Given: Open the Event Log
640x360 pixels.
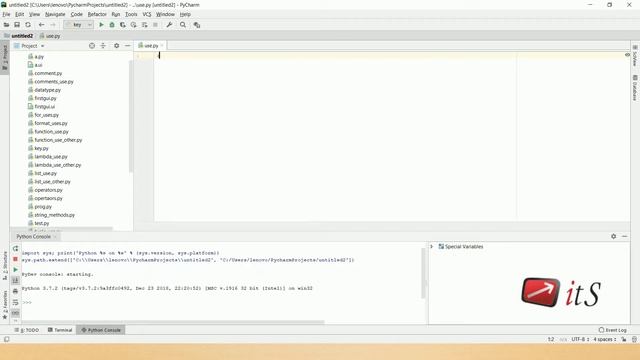Looking at the screenshot, I should pyautogui.click(x=613, y=330).
